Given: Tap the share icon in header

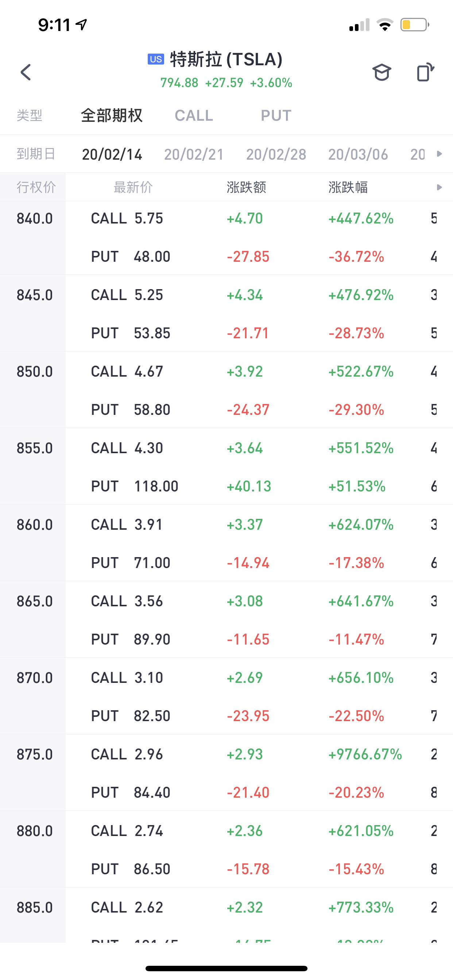Looking at the screenshot, I should point(425,72).
